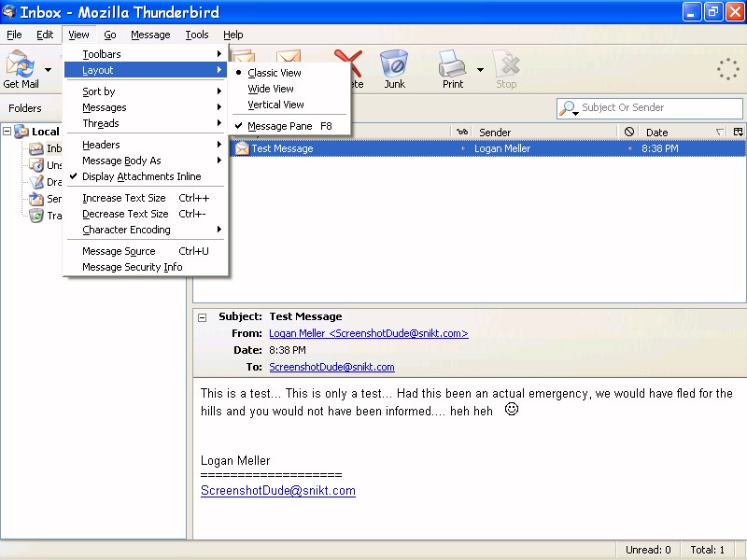Image resolution: width=747 pixels, height=560 pixels.
Task: Open the Get Mail dropdown arrow
Action: pos(49,70)
